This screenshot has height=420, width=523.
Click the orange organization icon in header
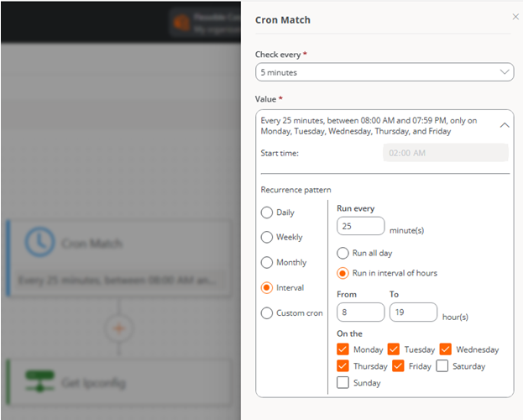pos(182,23)
